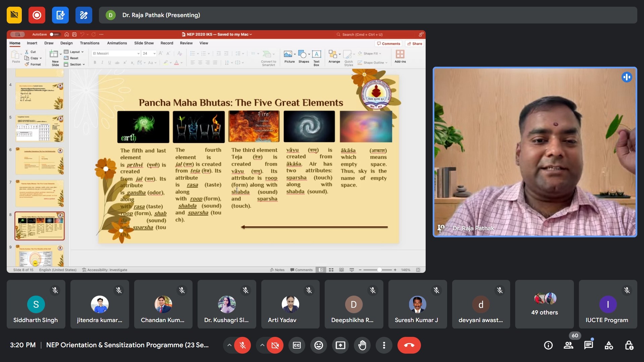The height and width of the screenshot is (362, 644).
Task: Open the meeting details info icon
Action: pos(548,345)
